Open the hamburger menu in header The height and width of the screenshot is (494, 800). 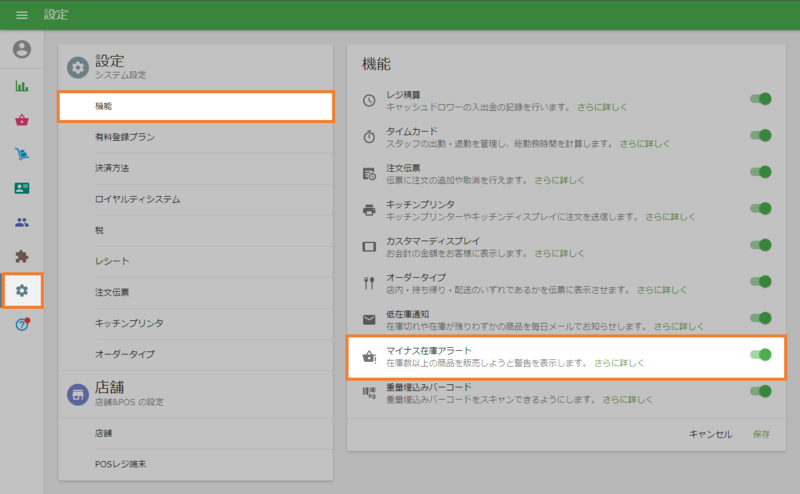click(22, 15)
